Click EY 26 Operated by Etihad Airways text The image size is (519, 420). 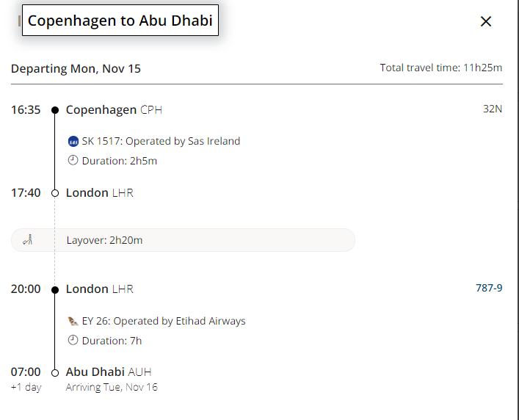click(x=164, y=321)
